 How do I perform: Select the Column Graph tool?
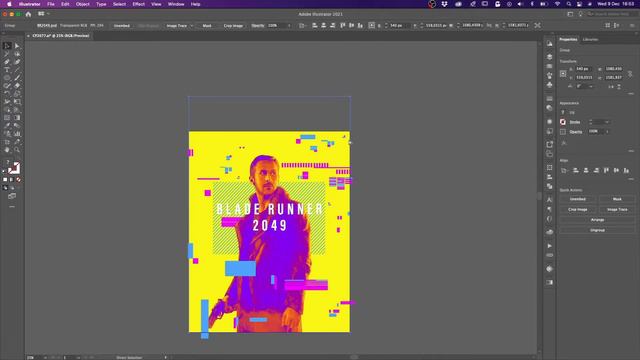click(x=17, y=134)
